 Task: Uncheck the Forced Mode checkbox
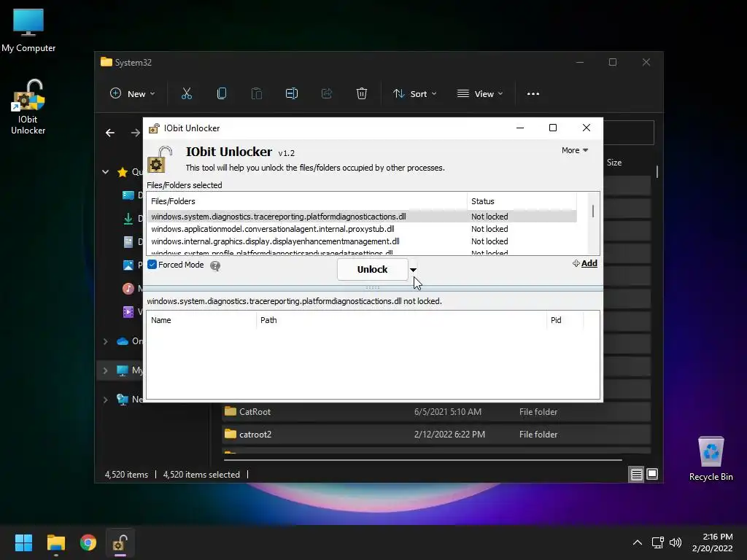[x=152, y=265]
